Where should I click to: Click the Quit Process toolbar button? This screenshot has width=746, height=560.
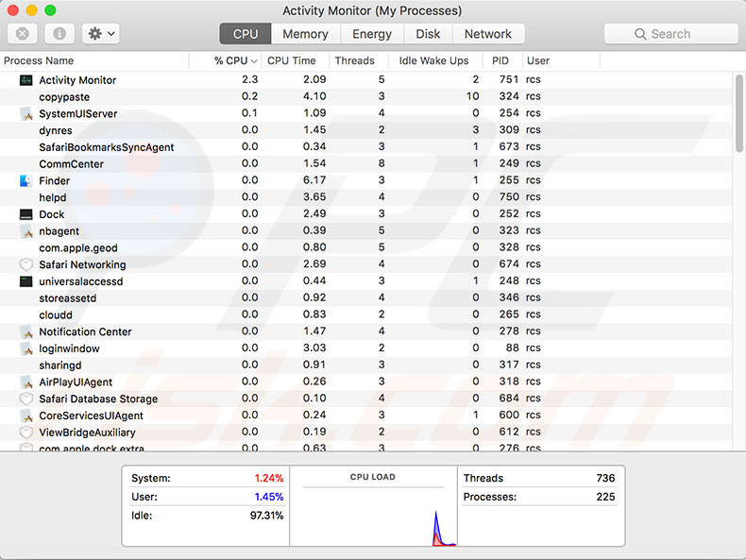point(23,34)
